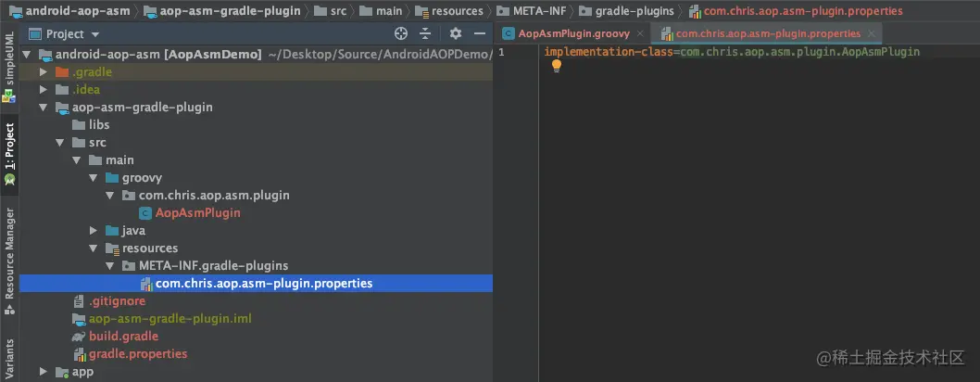Click the java source folder icon
This screenshot has width=980, height=382.
(x=112, y=231)
